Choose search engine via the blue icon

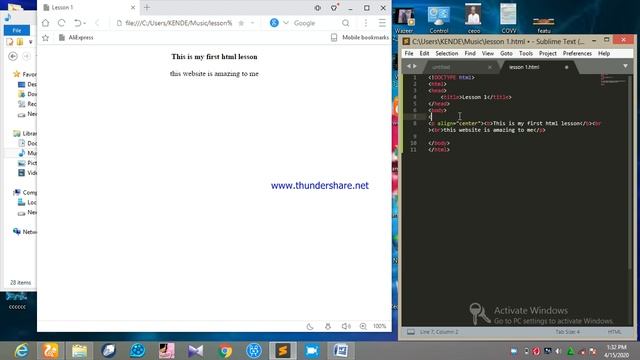tap(274, 23)
